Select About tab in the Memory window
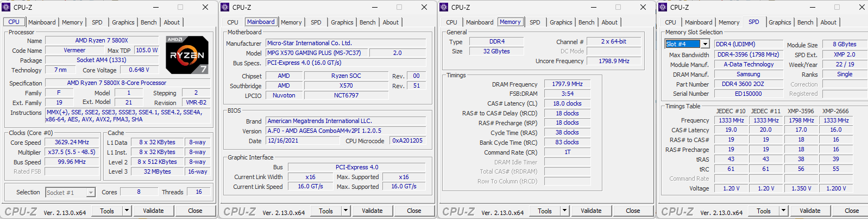 pos(609,22)
